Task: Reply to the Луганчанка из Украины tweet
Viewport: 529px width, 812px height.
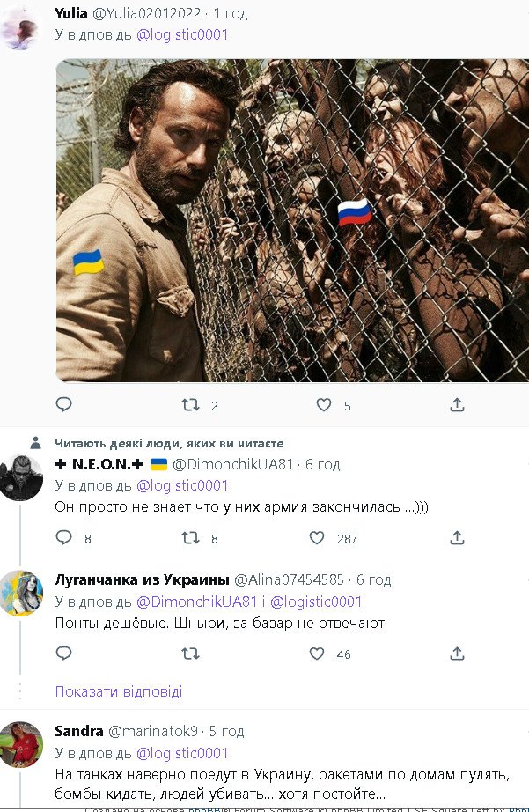Action: (63, 653)
